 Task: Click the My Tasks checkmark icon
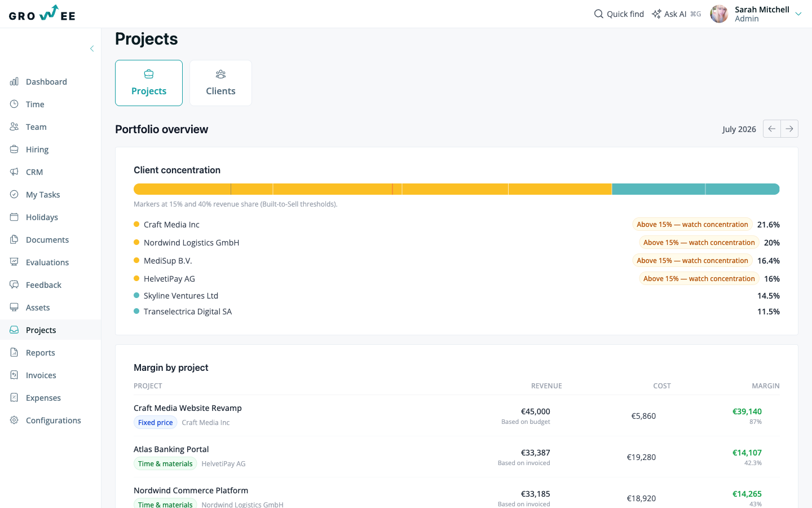pyautogui.click(x=14, y=195)
